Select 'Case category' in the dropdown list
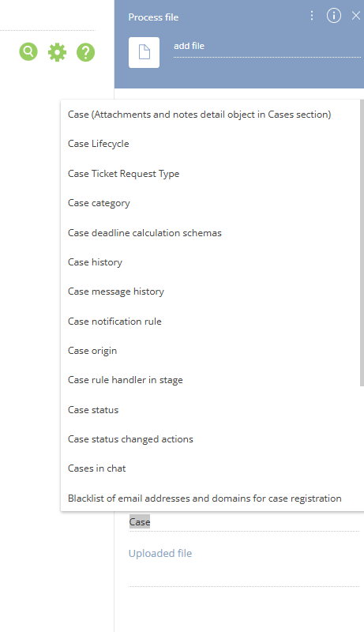This screenshot has height=632, width=364. [x=210, y=203]
